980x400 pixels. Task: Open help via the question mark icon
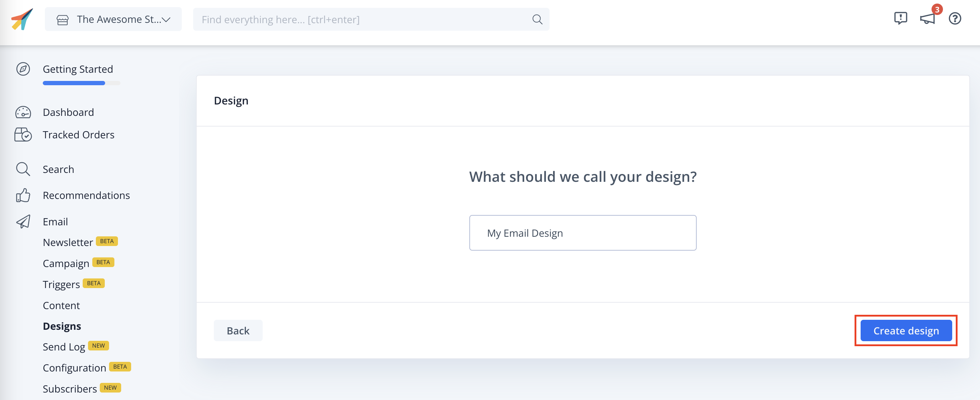tap(955, 19)
